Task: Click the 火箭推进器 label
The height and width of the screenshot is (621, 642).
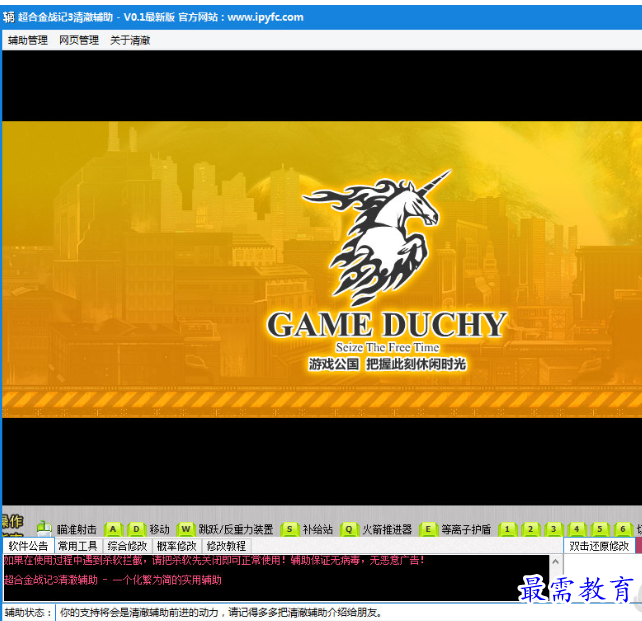Action: pos(387,529)
